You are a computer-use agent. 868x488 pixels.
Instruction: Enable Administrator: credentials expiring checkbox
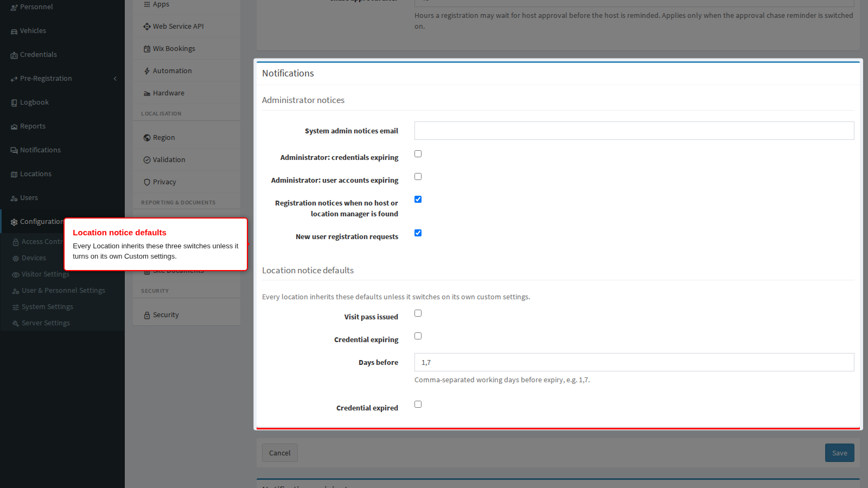pyautogui.click(x=418, y=154)
